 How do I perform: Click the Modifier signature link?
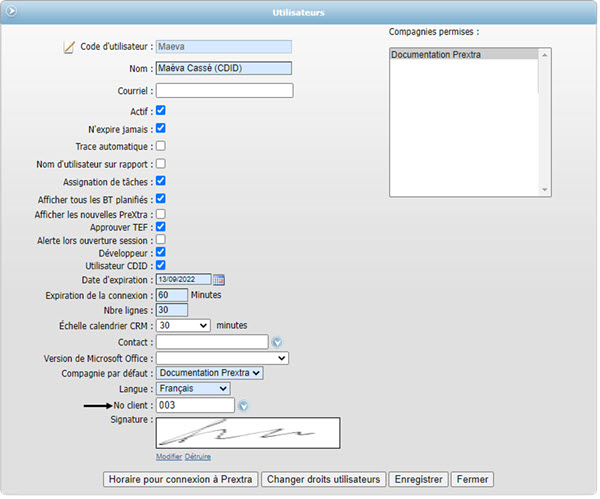[169, 457]
